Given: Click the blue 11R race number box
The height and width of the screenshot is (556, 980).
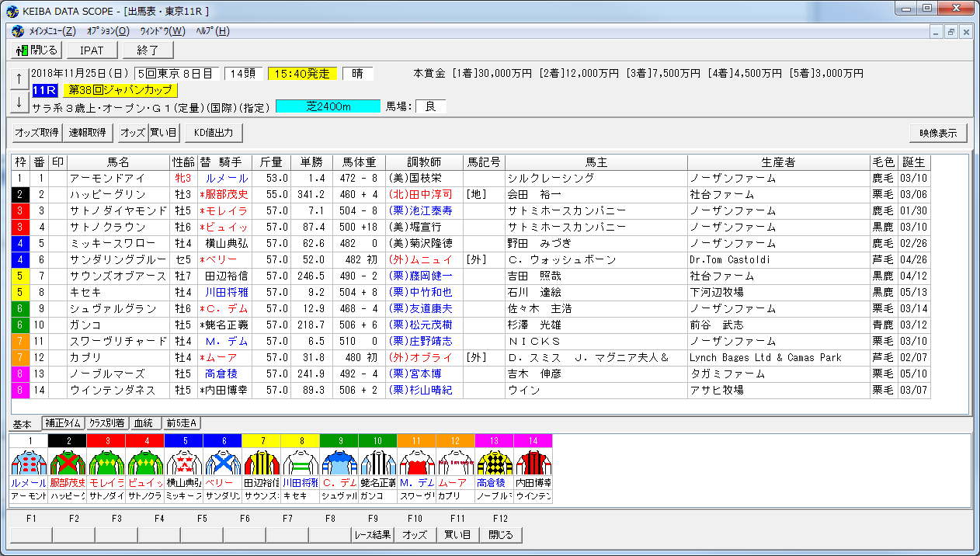Looking at the screenshot, I should coord(45,90).
